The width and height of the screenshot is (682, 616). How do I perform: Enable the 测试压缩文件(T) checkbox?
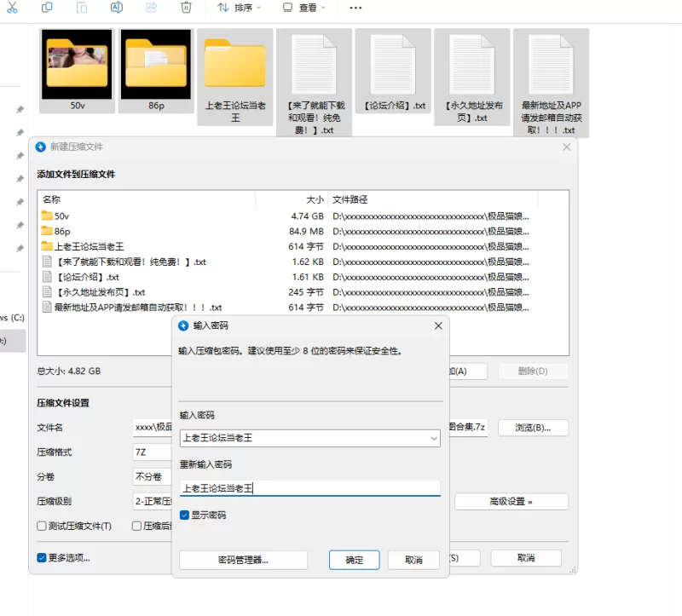(42, 527)
